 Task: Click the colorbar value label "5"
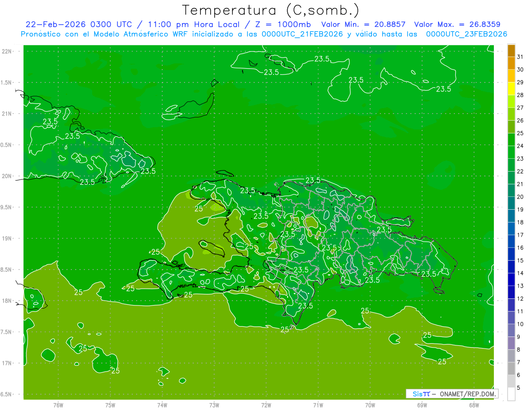tap(519, 388)
